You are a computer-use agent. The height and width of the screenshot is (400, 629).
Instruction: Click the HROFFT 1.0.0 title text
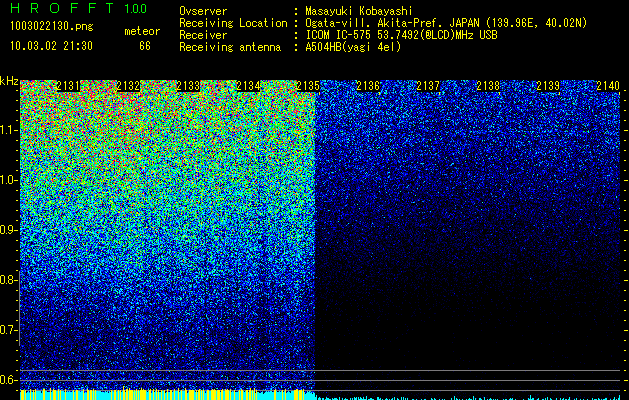(x=78, y=8)
